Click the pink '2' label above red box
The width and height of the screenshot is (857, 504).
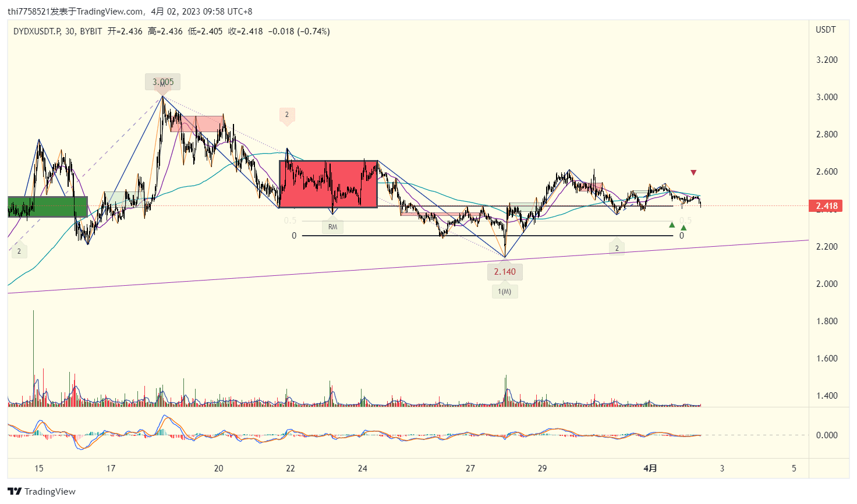tap(286, 115)
